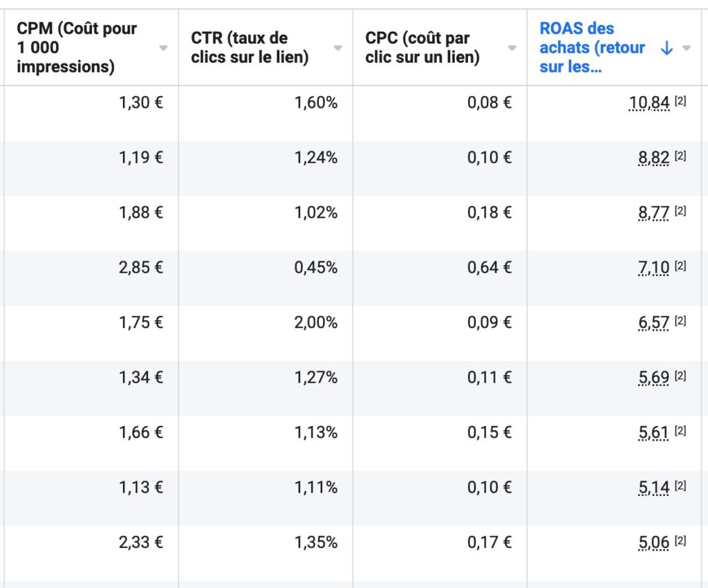This screenshot has height=588, width=708.
Task: Click the underlined ROAS value 10,84
Action: pos(649,103)
